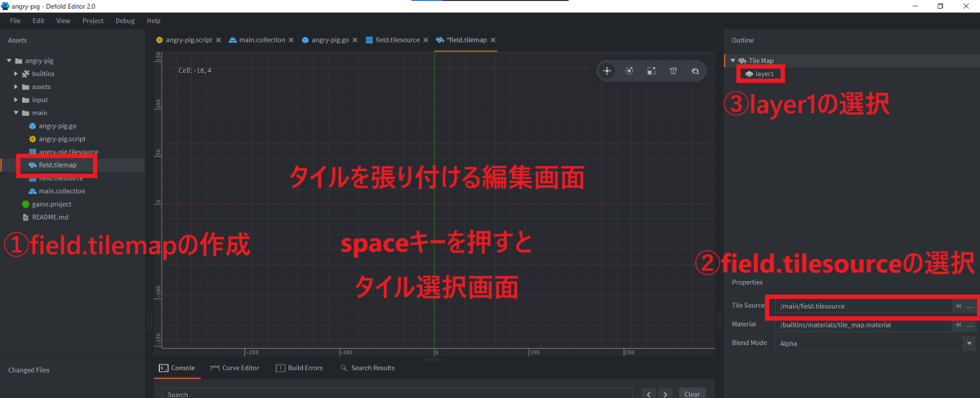The image size is (980, 398).
Task: Go to previous console search match
Action: point(649,393)
